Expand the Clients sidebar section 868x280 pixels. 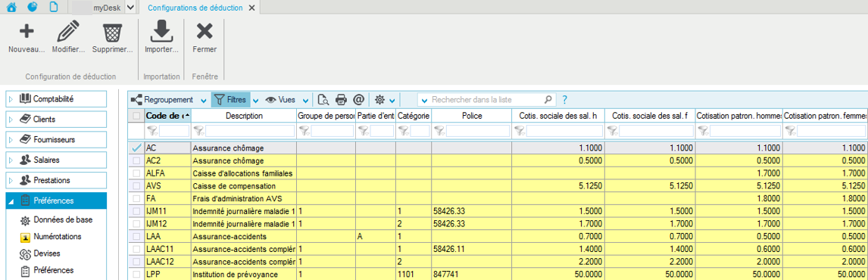(10, 119)
